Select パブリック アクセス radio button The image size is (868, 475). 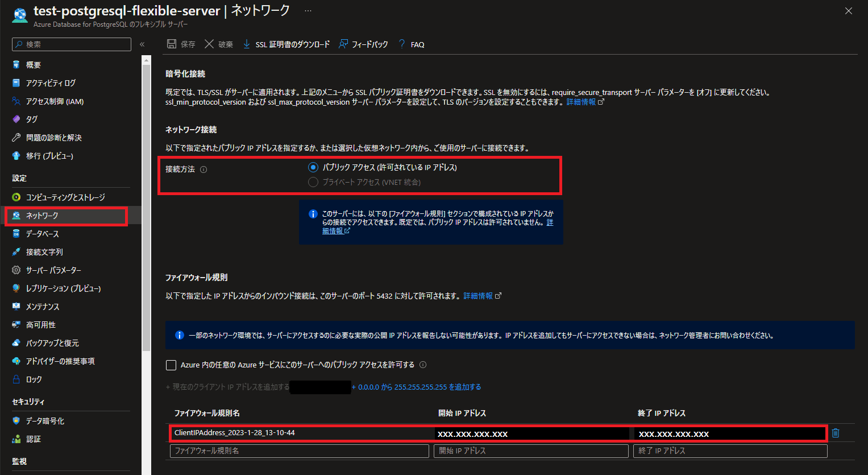[313, 167]
